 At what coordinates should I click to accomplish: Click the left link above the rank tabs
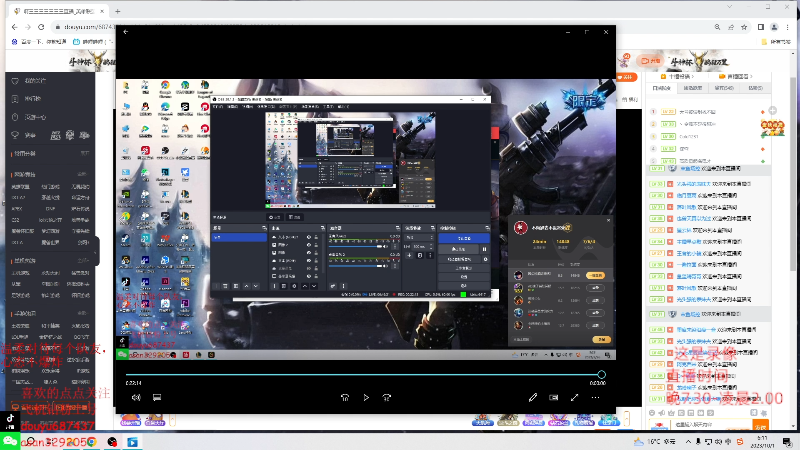tap(678, 77)
